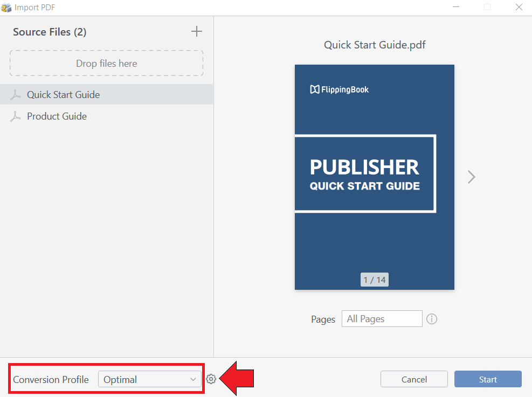Open conversion profile settings gear

pyautogui.click(x=211, y=379)
